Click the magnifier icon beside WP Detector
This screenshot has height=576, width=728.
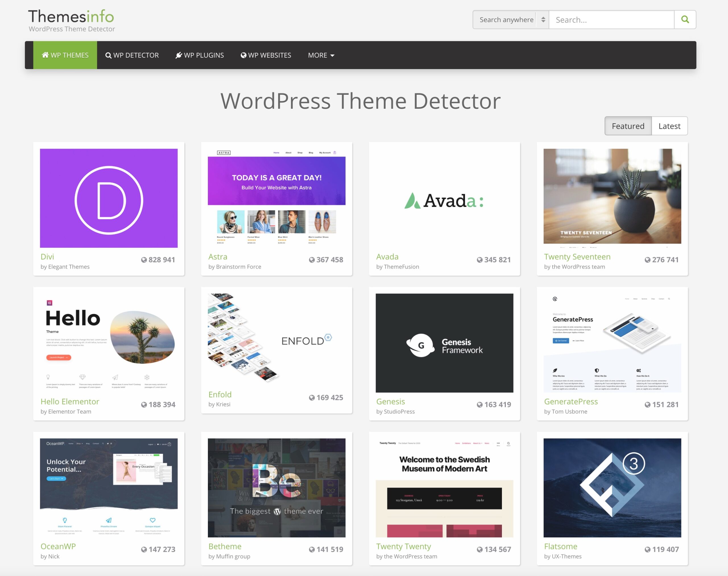tap(108, 55)
